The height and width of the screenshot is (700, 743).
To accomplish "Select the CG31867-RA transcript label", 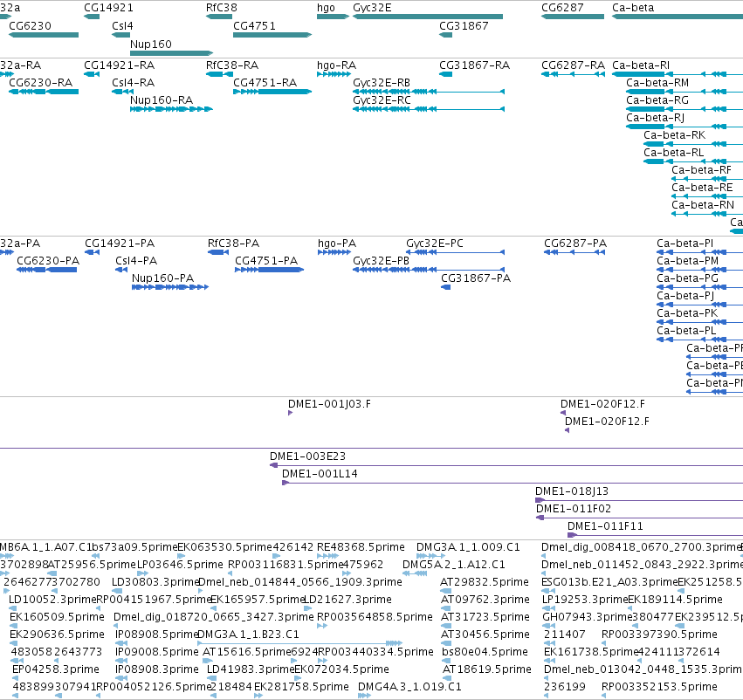I will 474,65.
